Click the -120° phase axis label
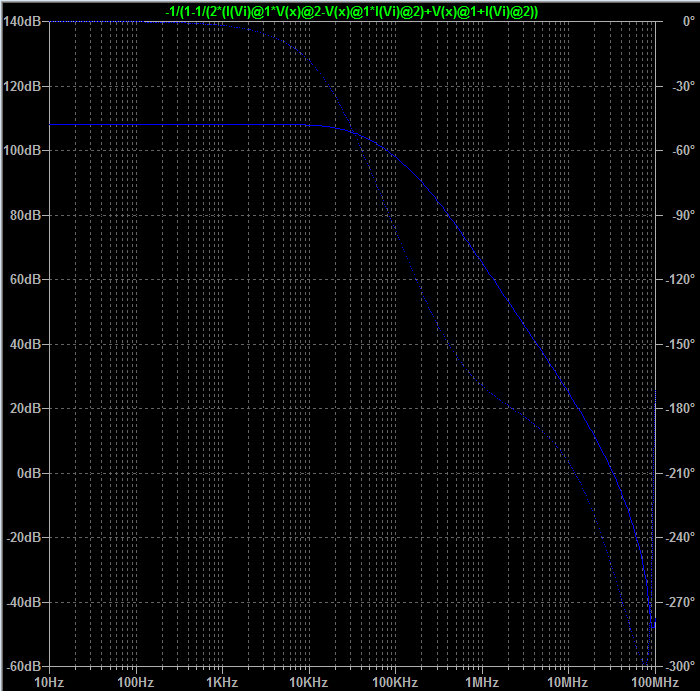 click(680, 279)
